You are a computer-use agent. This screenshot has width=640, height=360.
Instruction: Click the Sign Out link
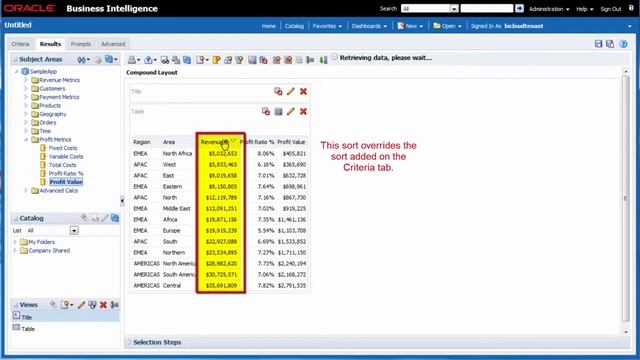611,9
